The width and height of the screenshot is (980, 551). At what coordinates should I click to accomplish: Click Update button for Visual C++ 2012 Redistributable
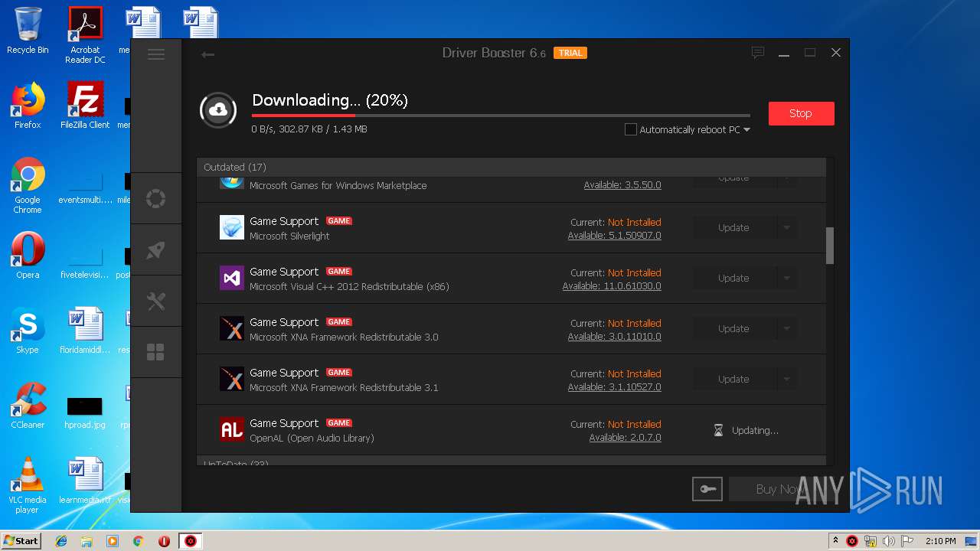coord(734,278)
